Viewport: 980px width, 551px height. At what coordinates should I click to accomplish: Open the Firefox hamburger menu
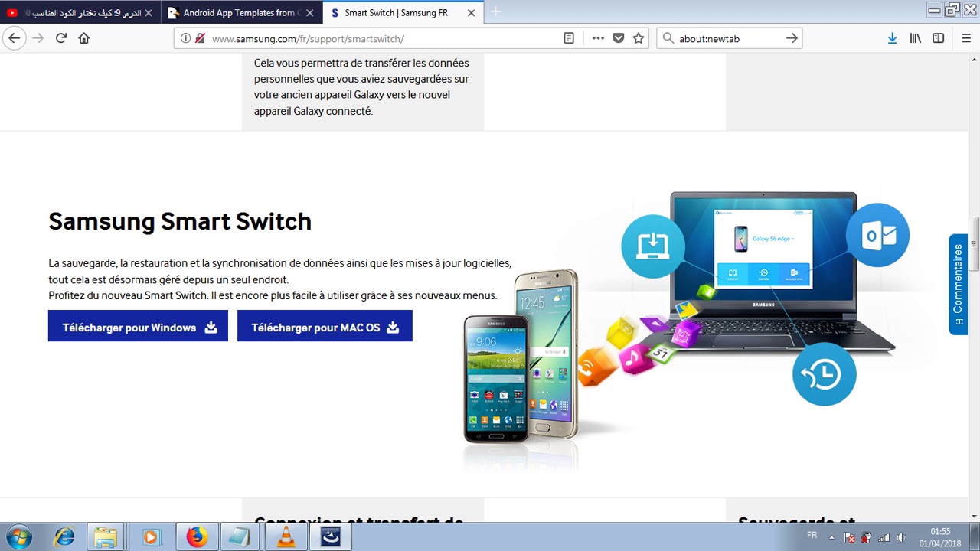pos(966,38)
